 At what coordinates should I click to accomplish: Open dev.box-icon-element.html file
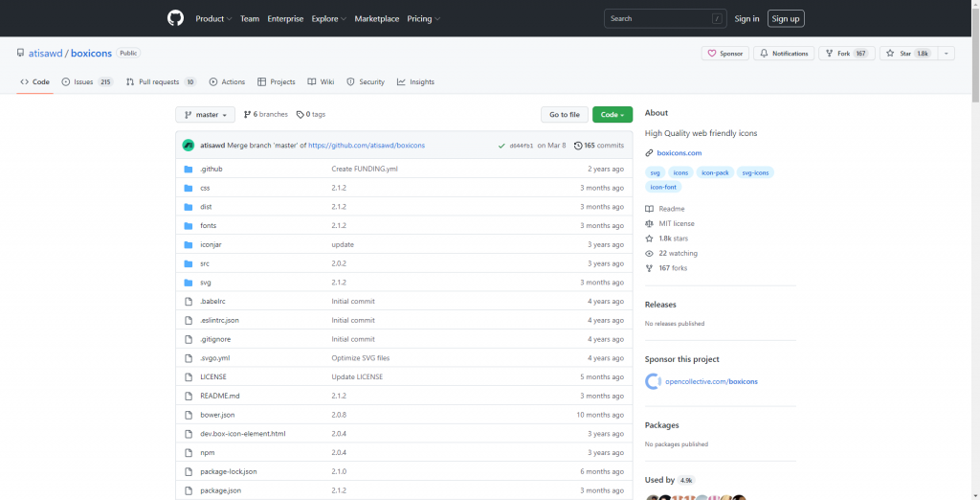[243, 434]
